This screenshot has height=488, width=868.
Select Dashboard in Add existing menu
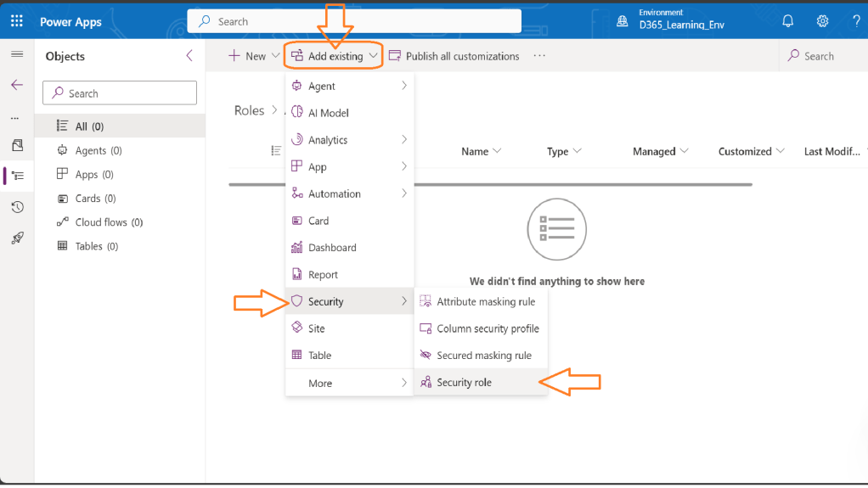[x=332, y=248]
